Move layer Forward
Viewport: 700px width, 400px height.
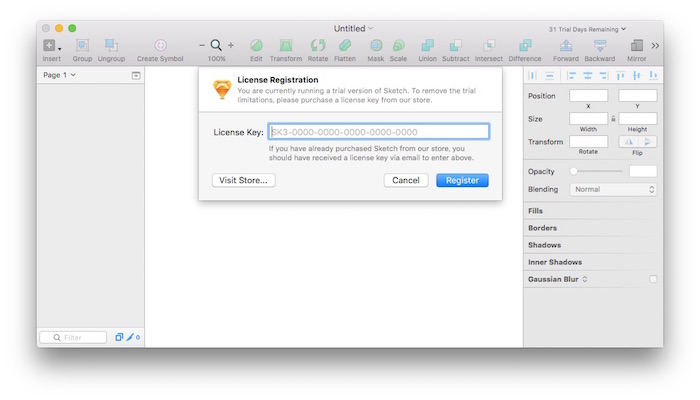(566, 45)
